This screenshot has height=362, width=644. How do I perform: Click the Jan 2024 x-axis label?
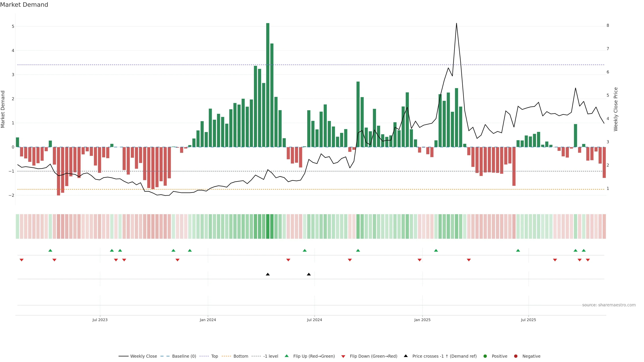[207, 320]
